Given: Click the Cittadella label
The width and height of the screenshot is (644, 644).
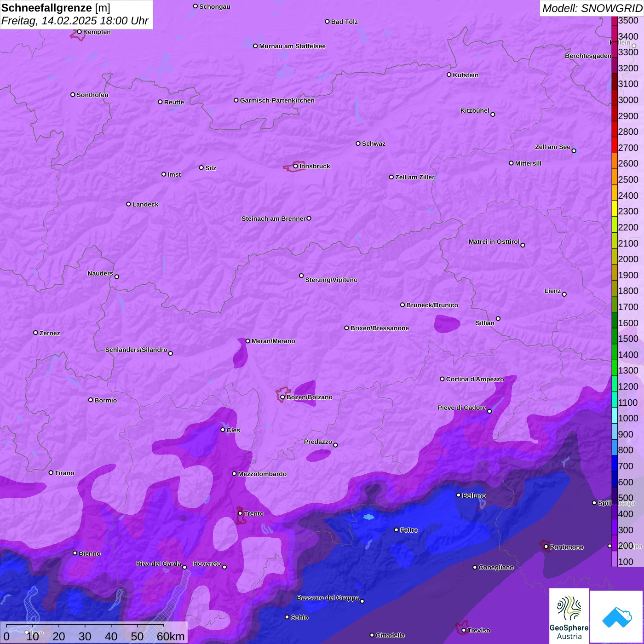Looking at the screenshot, I should coord(390,635).
